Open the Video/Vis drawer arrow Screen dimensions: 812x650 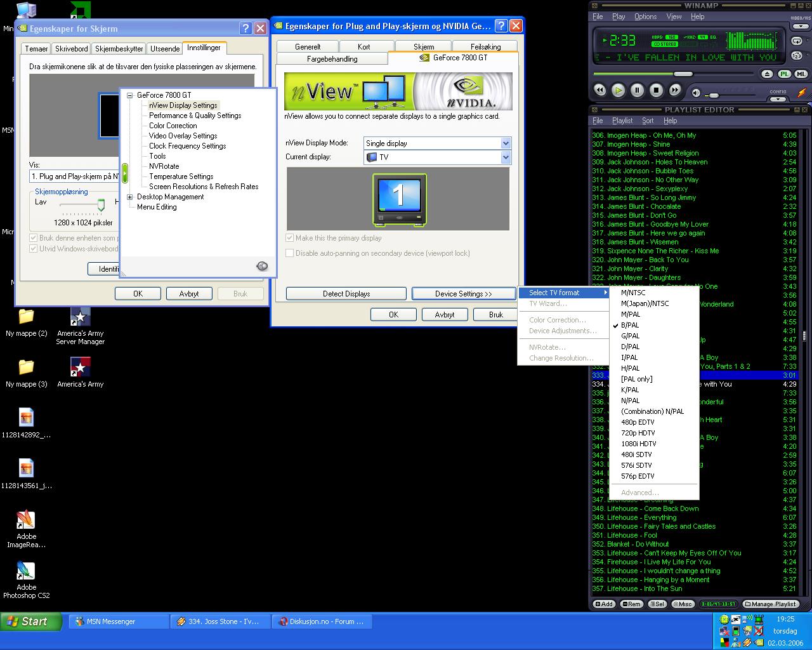pos(801,26)
